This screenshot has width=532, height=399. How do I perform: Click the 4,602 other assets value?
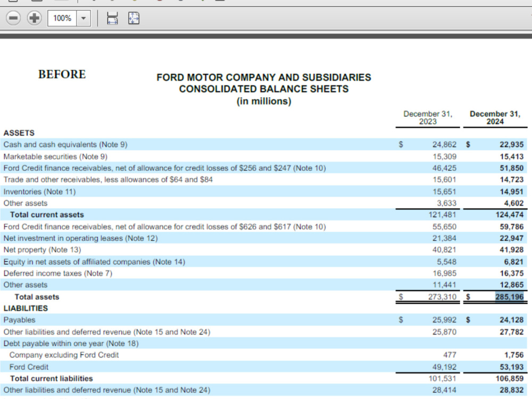tap(514, 203)
